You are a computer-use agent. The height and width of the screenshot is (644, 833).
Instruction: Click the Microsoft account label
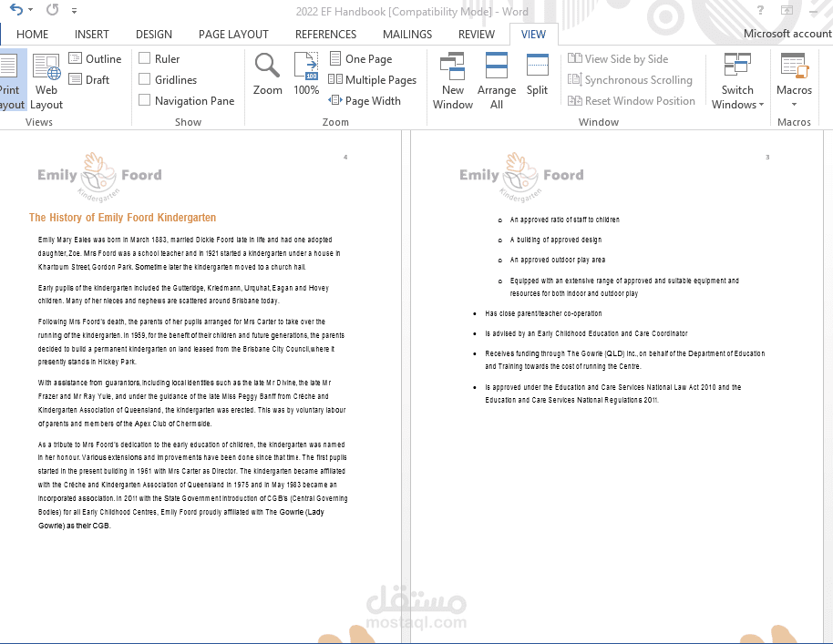click(x=787, y=34)
